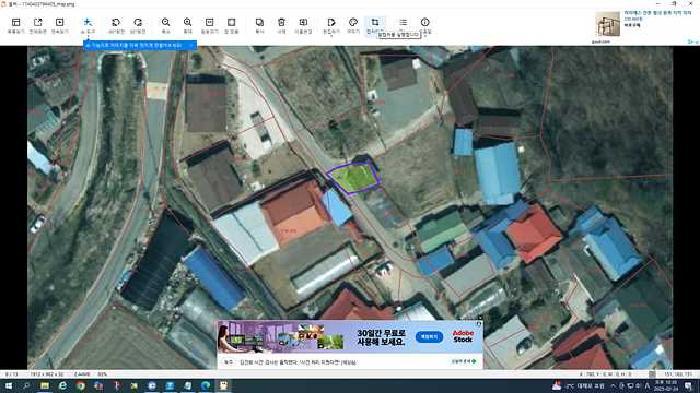This screenshot has height=393, width=700.
Task: Click blue button in Adobe Stock banner
Action: 429,337
